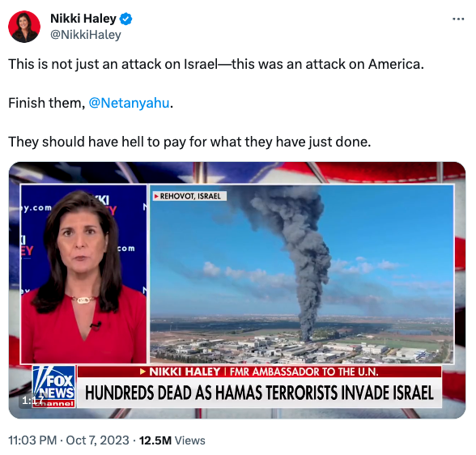The width and height of the screenshot is (476, 455).
Task: Click the blue verified checkmark badge
Action: (x=125, y=19)
